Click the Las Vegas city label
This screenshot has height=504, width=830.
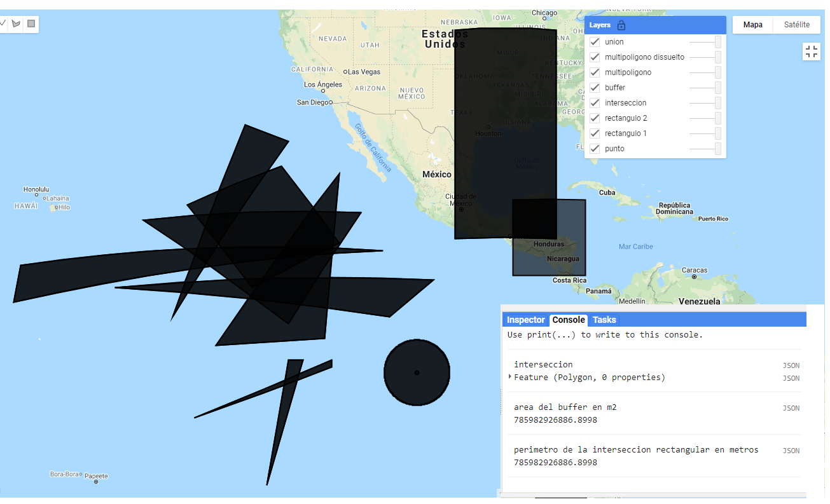[364, 72]
